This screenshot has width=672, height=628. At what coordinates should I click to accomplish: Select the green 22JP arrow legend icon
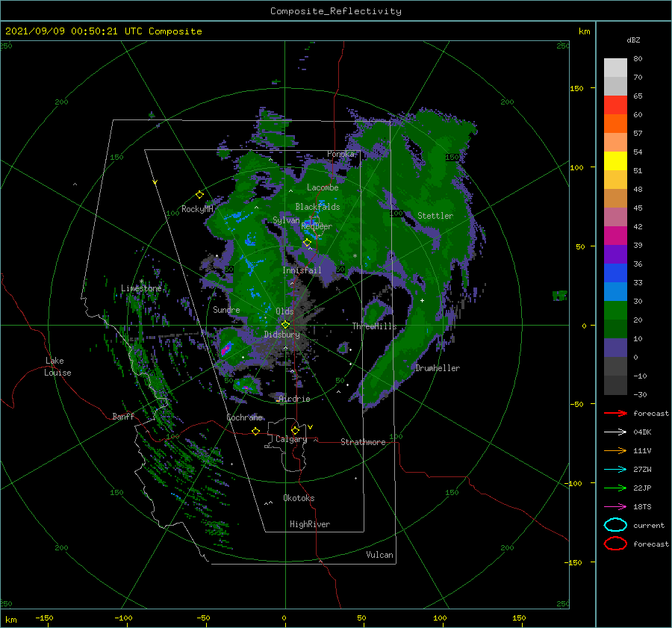tap(615, 488)
